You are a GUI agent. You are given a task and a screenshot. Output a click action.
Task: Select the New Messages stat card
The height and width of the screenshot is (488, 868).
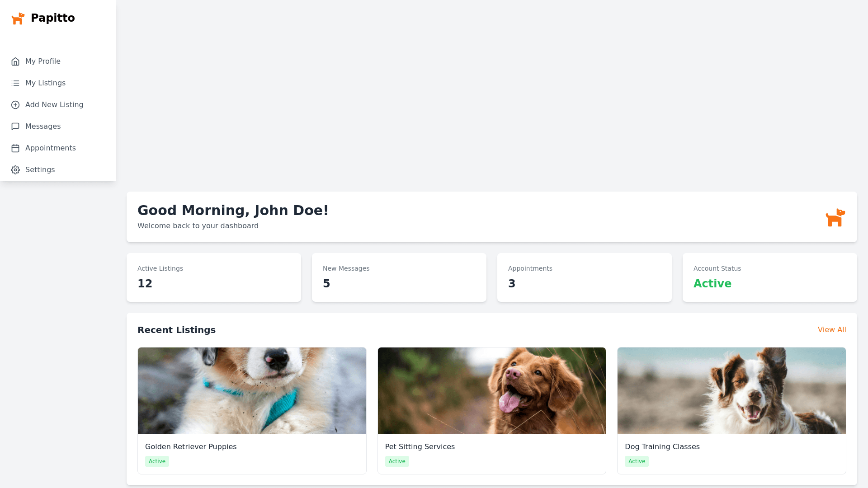(399, 277)
